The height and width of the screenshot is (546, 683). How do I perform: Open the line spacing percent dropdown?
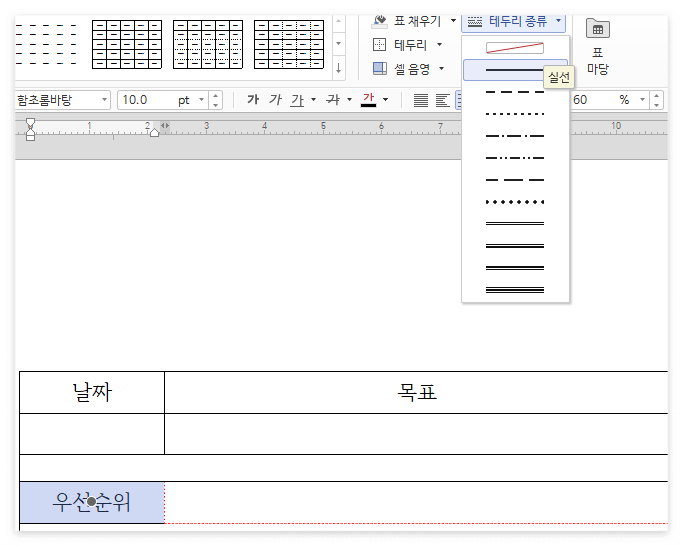(642, 100)
